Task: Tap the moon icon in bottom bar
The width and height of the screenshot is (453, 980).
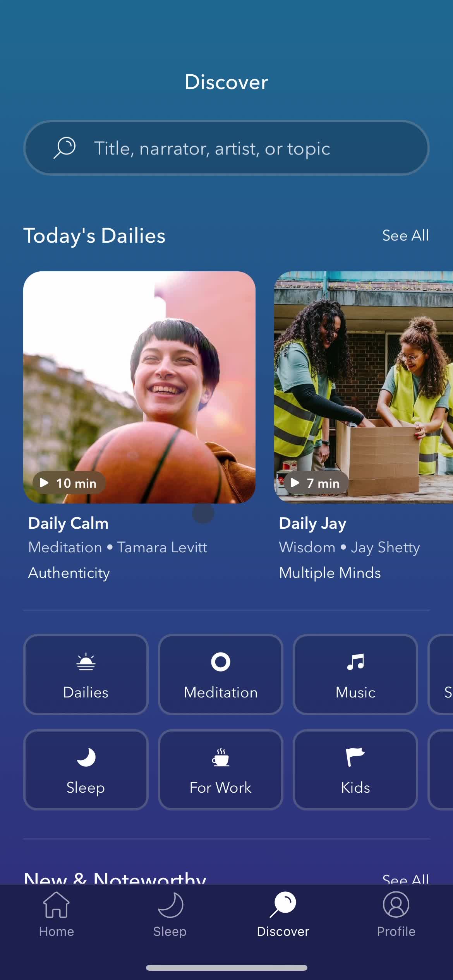Action: tap(170, 905)
